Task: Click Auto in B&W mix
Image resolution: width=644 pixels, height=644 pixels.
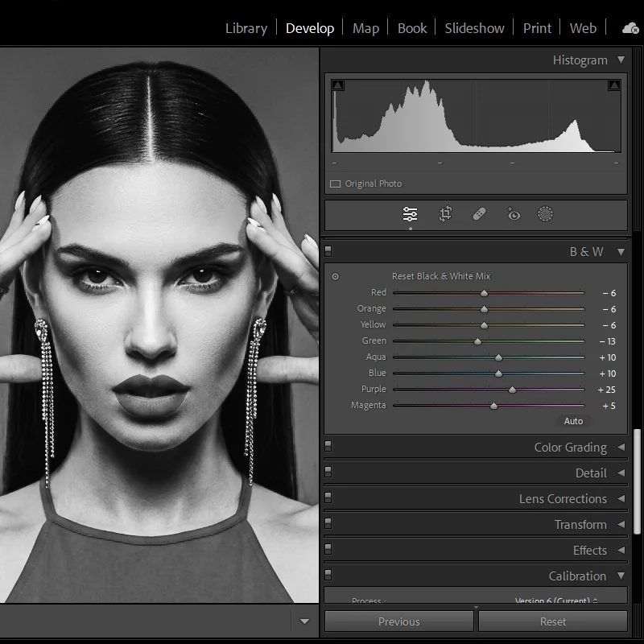Action: (573, 421)
